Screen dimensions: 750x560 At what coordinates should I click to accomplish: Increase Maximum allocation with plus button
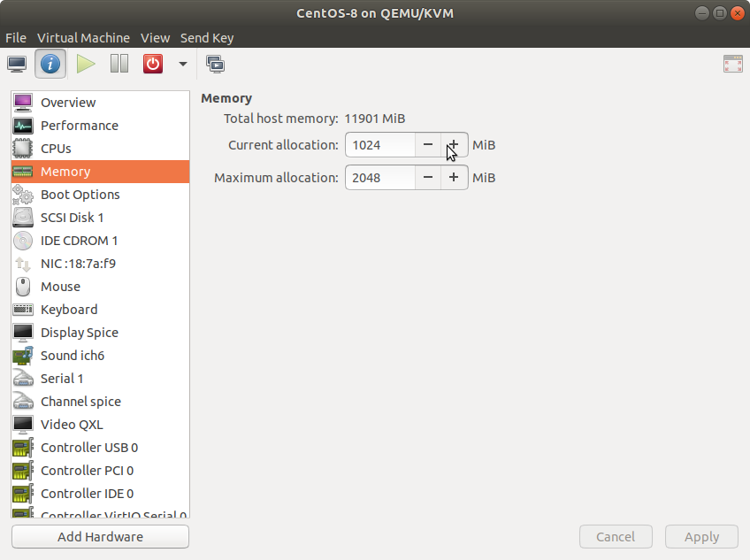click(x=454, y=178)
